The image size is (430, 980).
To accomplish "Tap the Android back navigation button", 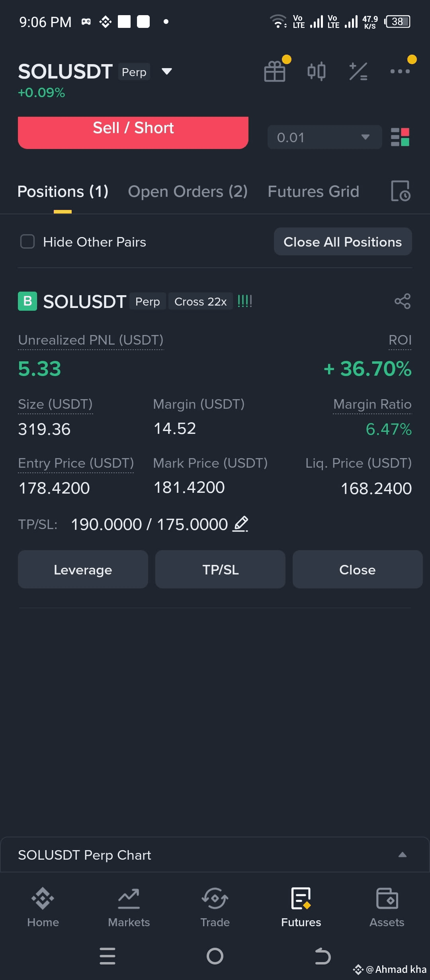I will [322, 956].
